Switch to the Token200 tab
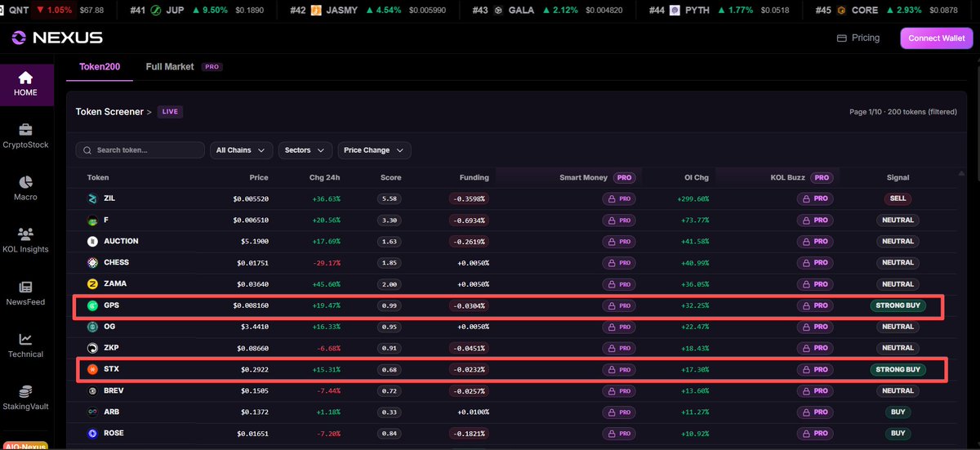The width and height of the screenshot is (980, 450). [100, 67]
